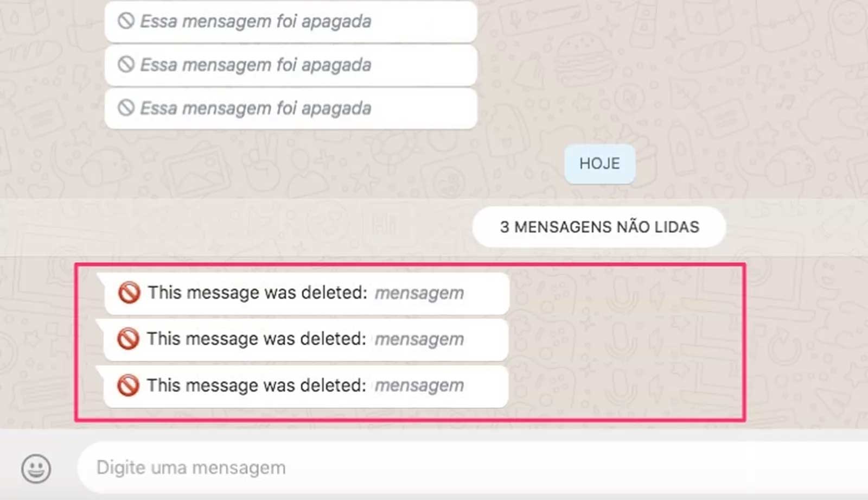Screen dimensions: 868x500
Task: Click the unread messages divider strip
Action: (x=434, y=227)
